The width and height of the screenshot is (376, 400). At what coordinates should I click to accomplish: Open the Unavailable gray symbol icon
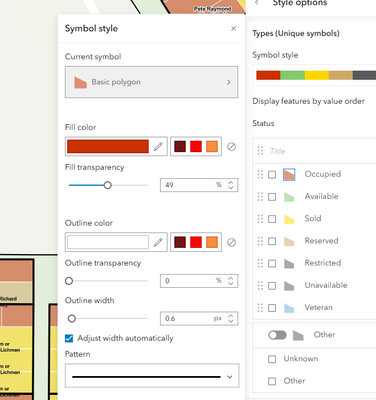click(x=289, y=286)
